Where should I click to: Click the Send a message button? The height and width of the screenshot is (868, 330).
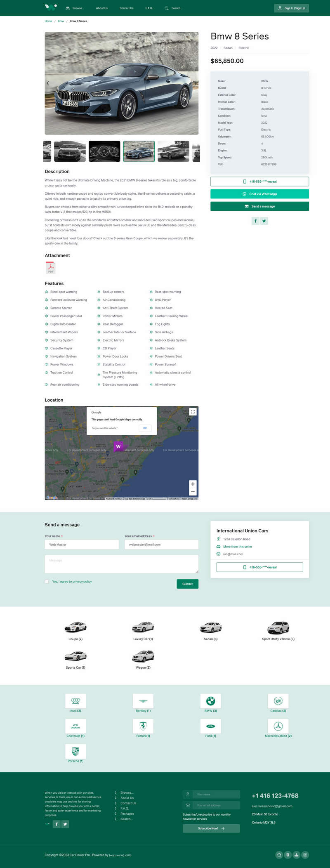click(259, 206)
